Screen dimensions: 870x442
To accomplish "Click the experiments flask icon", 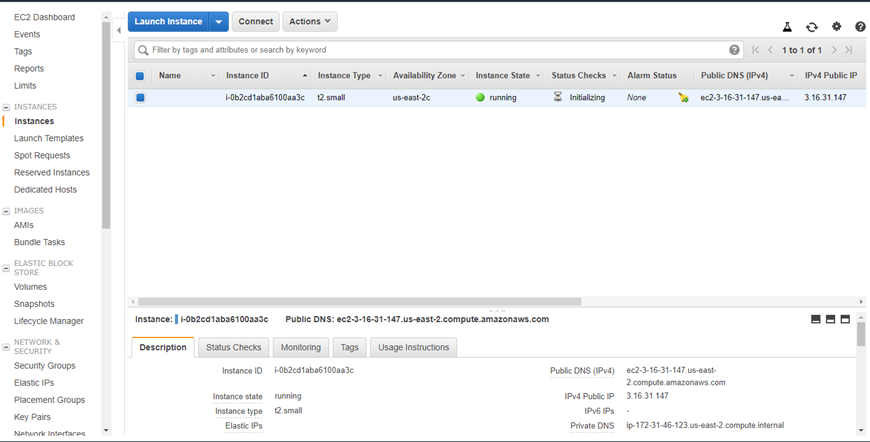I will point(787,27).
